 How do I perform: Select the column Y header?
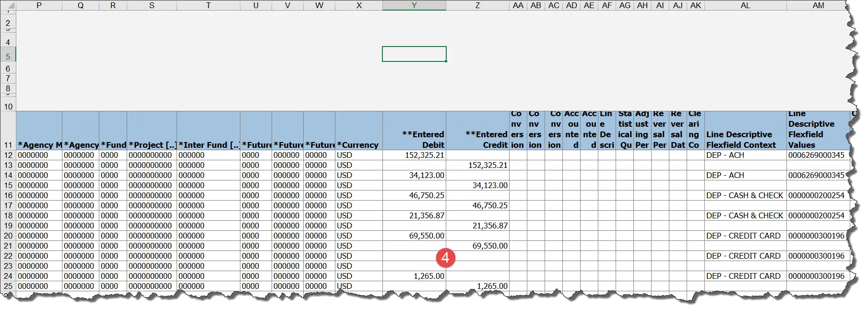click(x=414, y=5)
